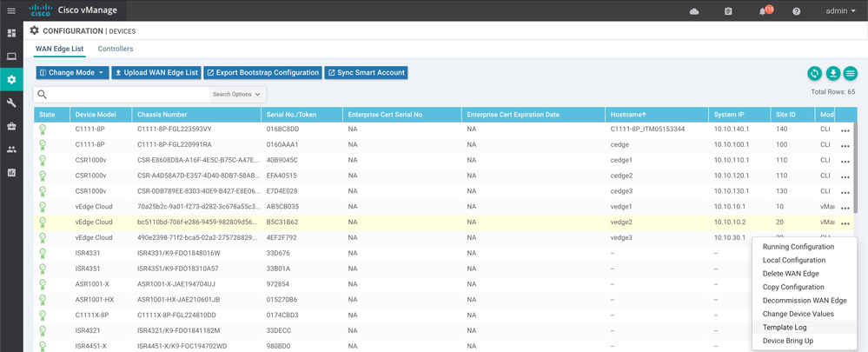This screenshot has width=868, height=352.
Task: Open the notifications bell icon
Action: click(763, 11)
